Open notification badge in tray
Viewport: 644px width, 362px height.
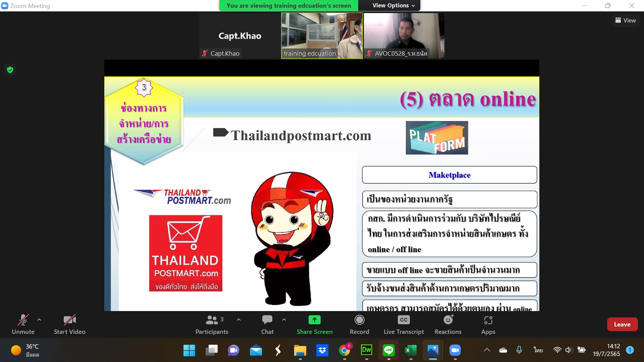630,350
